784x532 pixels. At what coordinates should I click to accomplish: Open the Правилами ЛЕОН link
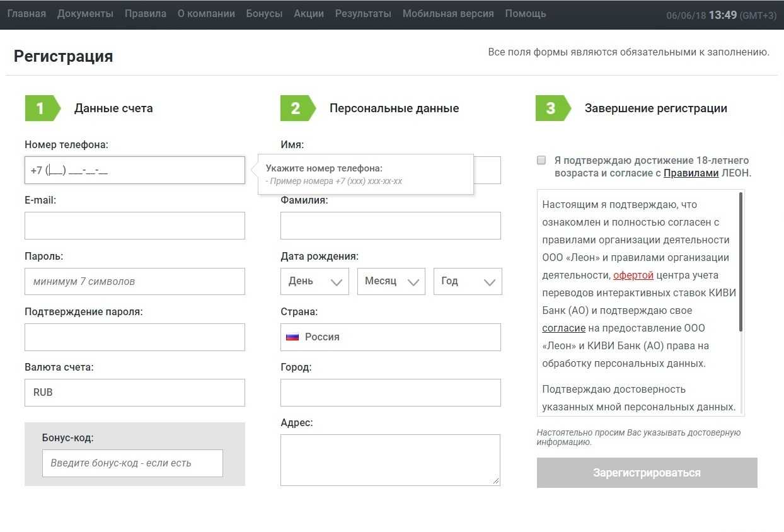[x=691, y=173]
